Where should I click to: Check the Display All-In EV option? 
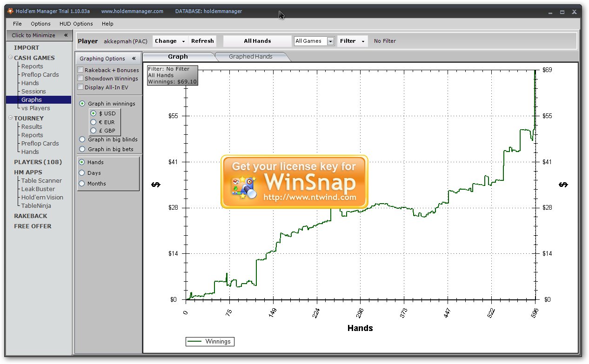80,87
